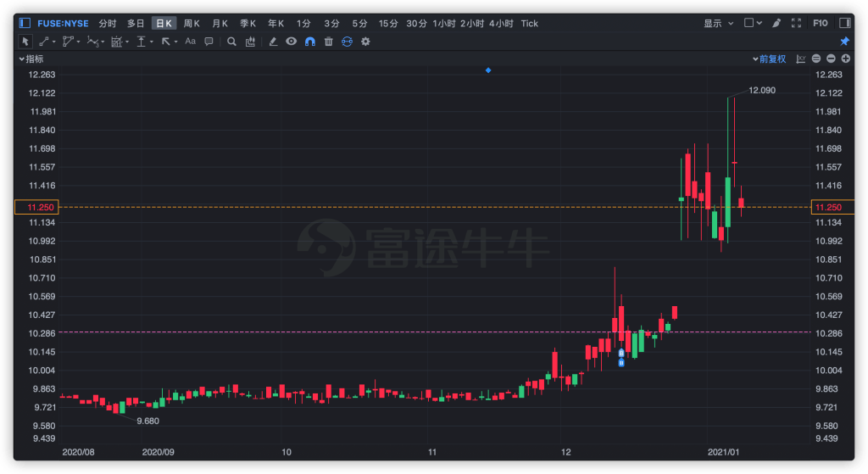Switch to 分时 intraday tab
The image size is (868, 474).
pyautogui.click(x=108, y=23)
